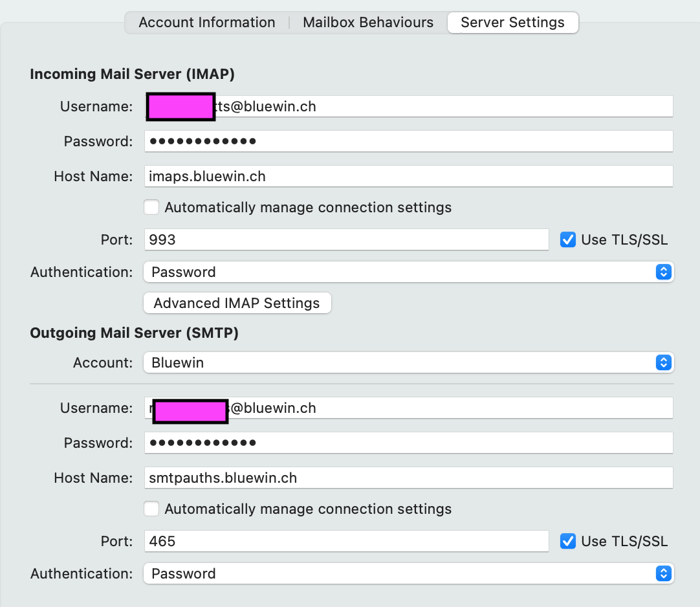Screen dimensions: 700x607
Task: Enable automatic connection settings for SMTP
Action: tap(151, 509)
